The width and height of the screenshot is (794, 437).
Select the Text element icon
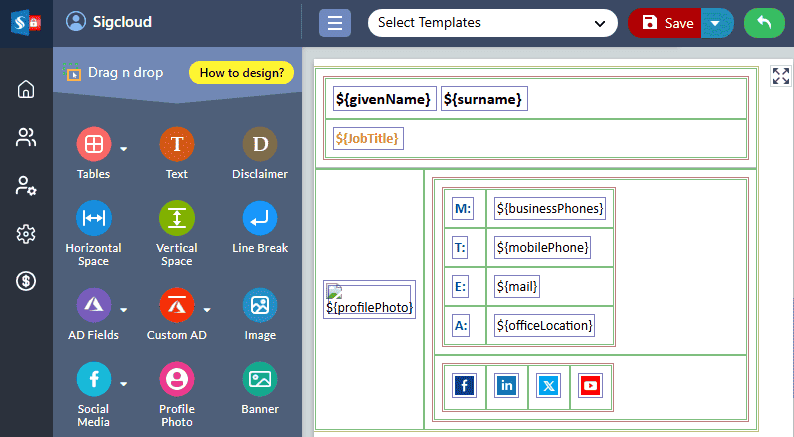pyautogui.click(x=177, y=145)
